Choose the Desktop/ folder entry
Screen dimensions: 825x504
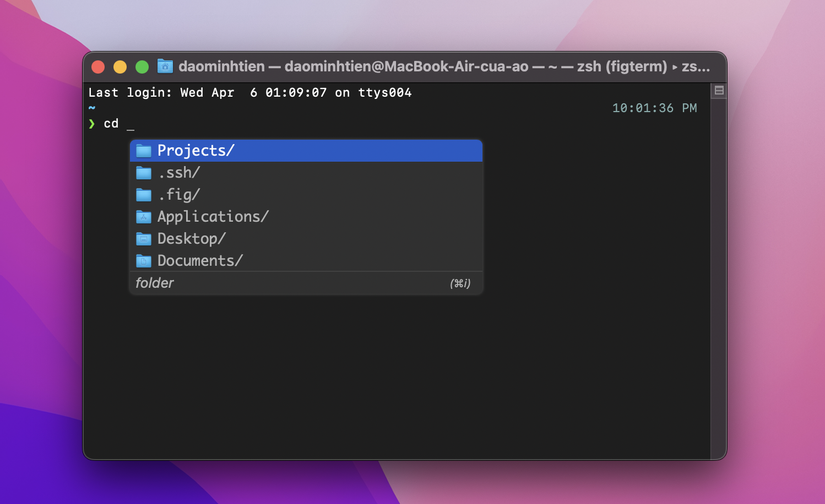[306, 239]
